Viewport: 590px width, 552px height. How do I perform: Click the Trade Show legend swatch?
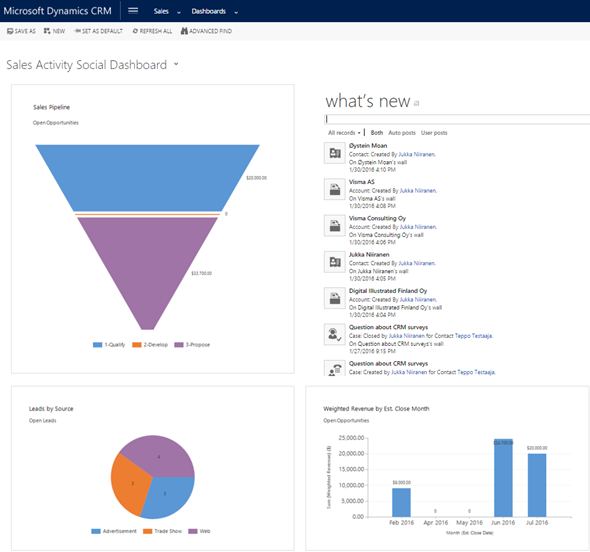[148, 531]
